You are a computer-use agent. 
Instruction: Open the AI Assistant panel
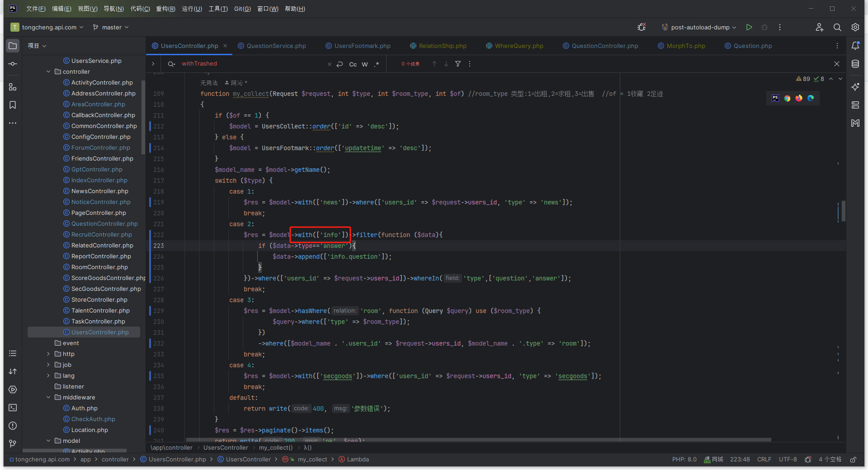[x=855, y=87]
